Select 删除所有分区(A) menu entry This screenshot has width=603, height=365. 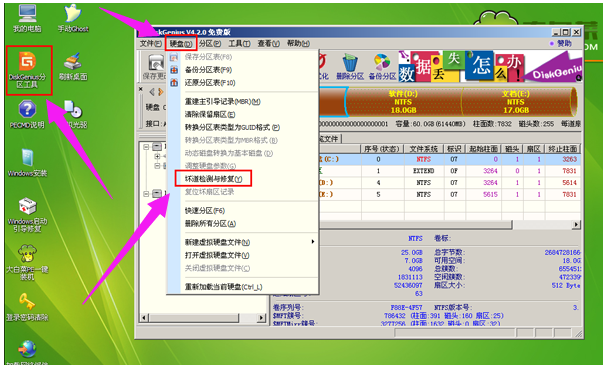(242, 223)
